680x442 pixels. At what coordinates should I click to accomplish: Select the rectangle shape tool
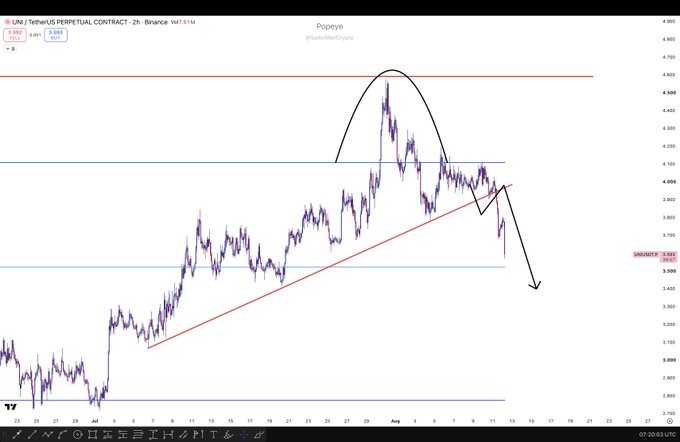(92, 434)
